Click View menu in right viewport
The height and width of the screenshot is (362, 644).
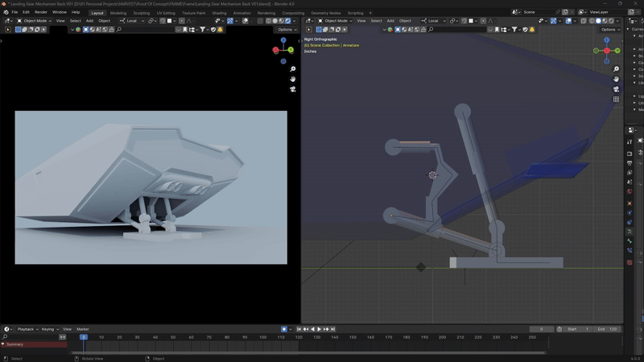(361, 21)
